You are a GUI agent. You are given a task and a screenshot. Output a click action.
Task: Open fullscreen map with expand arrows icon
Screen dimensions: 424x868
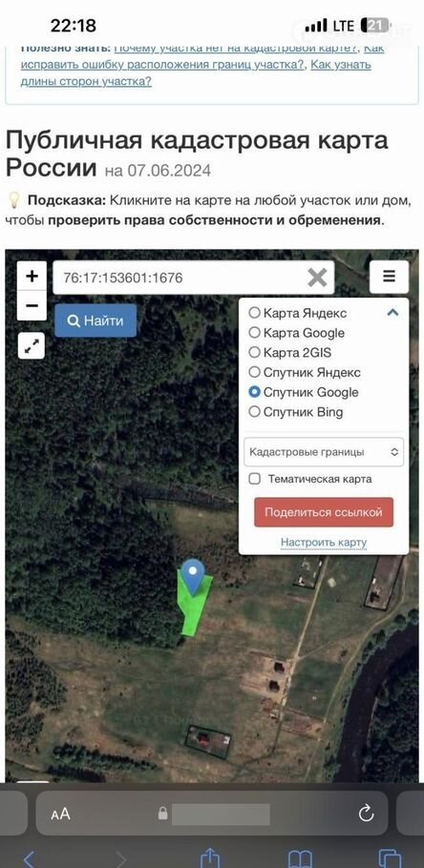point(32,345)
